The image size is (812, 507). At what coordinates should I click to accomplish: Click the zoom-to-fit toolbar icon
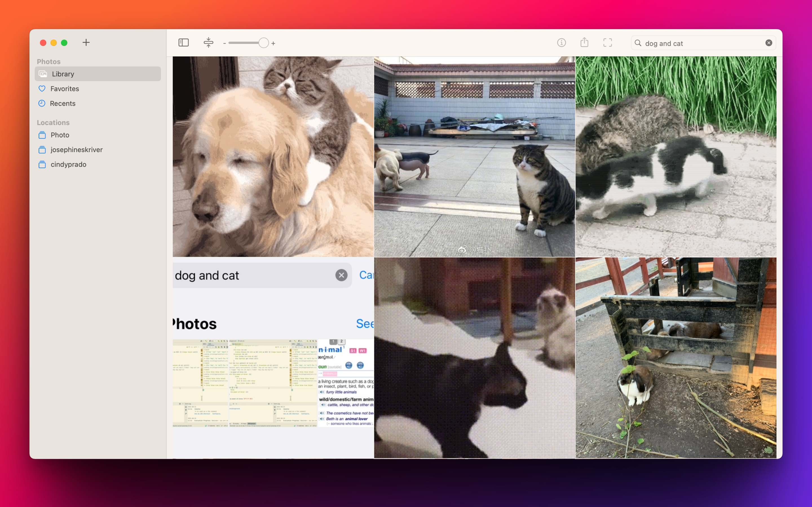208,43
